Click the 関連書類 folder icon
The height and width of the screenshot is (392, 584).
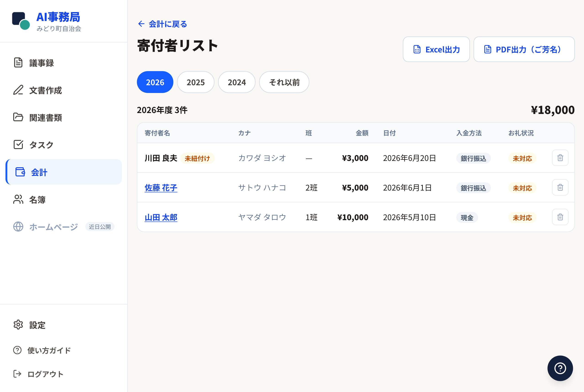coord(18,117)
